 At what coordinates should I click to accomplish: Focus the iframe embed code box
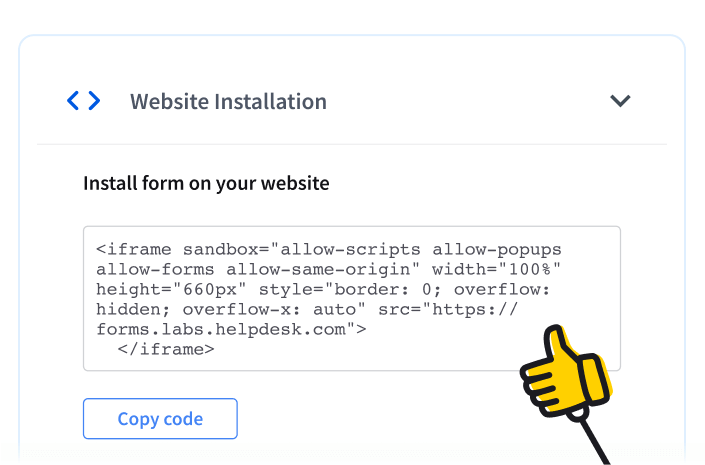click(351, 298)
